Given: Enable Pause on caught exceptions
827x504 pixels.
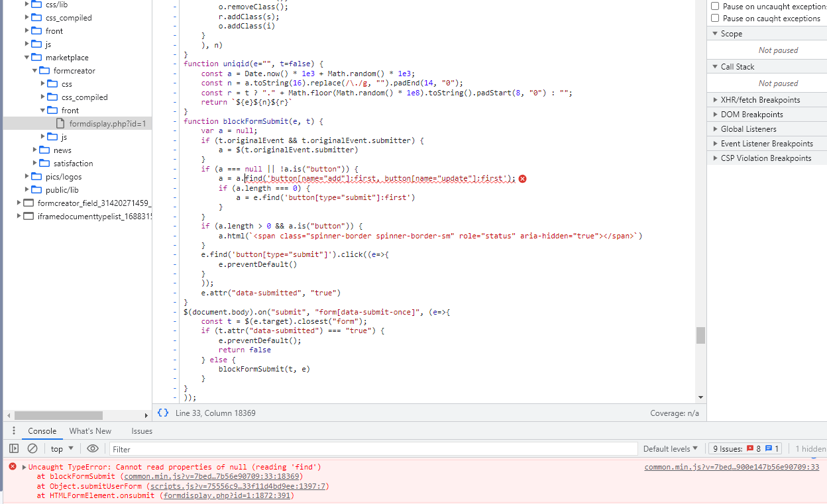Looking at the screenshot, I should pos(714,18).
